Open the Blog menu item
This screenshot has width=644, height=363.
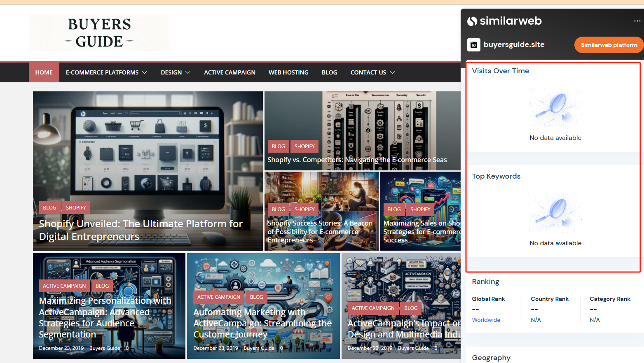[329, 72]
